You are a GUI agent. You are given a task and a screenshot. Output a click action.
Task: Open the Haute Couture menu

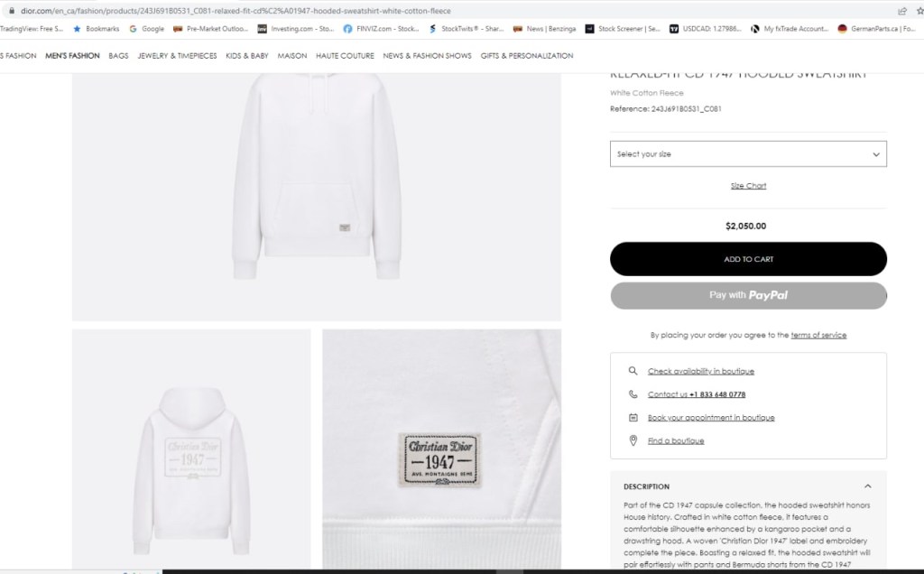345,56
